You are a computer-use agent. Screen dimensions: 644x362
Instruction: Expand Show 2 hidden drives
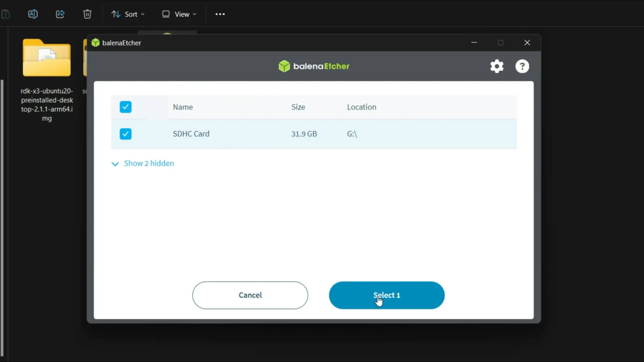point(143,163)
